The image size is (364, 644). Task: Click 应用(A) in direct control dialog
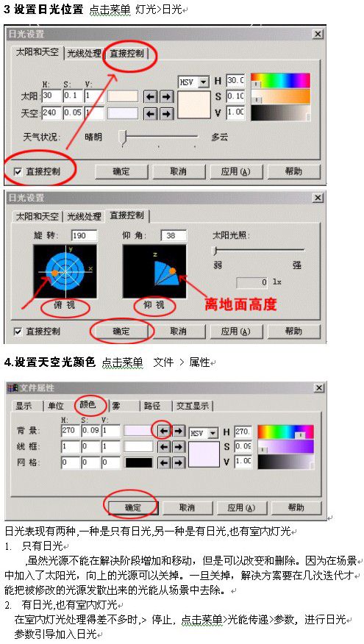tap(236, 331)
